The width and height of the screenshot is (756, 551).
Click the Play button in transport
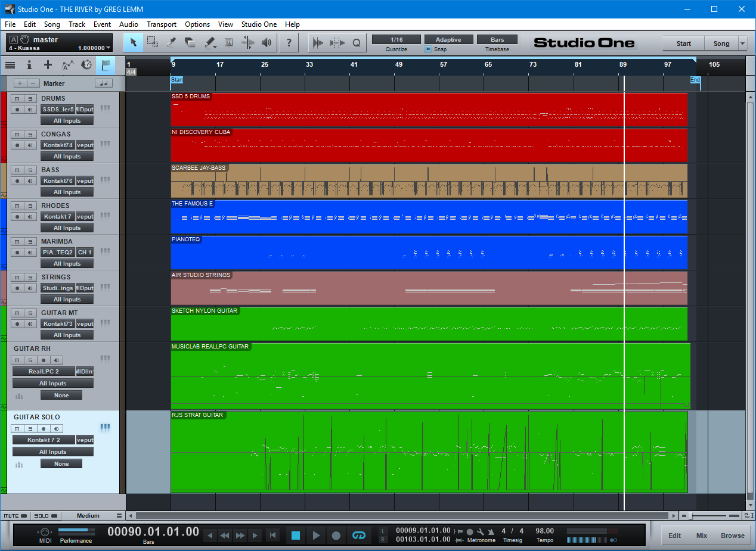tap(316, 535)
